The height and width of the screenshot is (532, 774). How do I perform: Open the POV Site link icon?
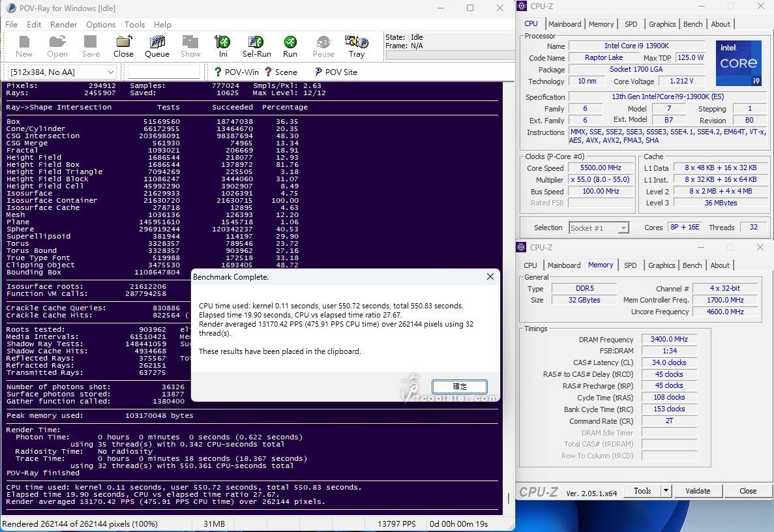(335, 72)
